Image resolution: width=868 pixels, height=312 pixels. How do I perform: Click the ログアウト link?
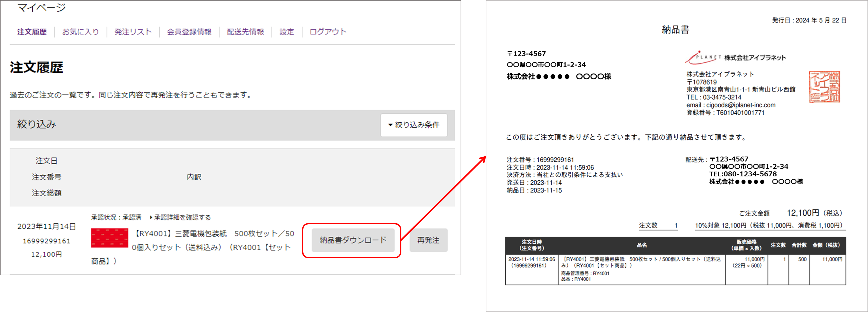[x=328, y=32]
